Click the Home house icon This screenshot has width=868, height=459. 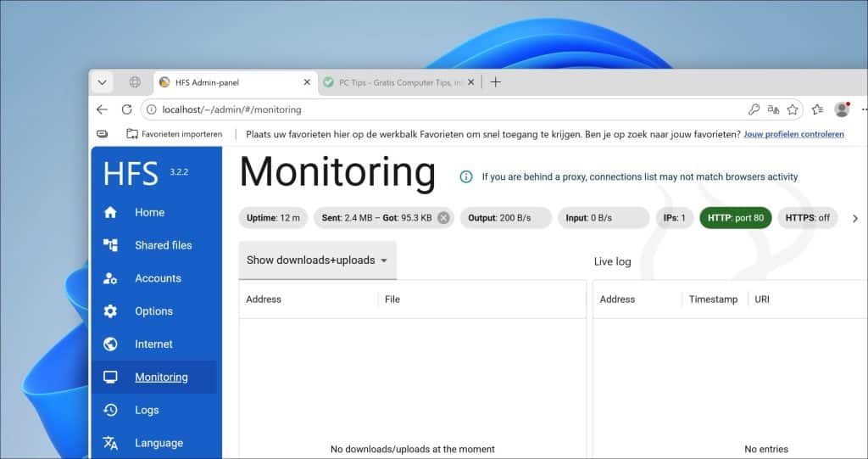110,212
